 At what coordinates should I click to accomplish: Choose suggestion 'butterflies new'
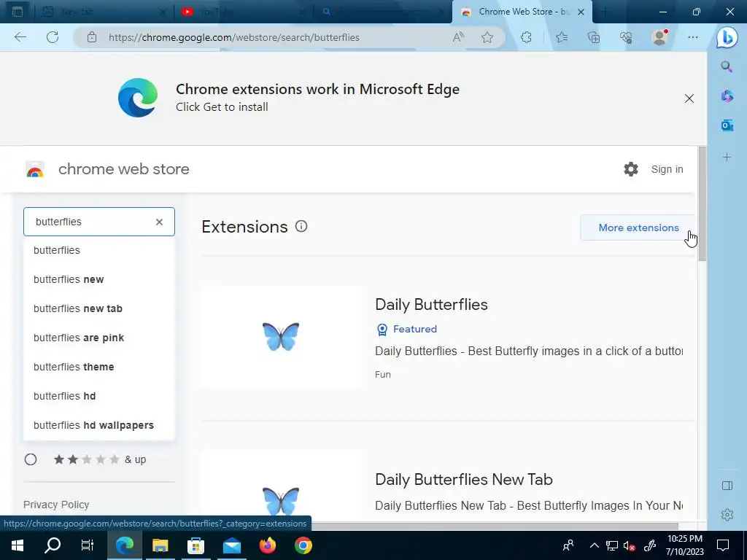99,279
